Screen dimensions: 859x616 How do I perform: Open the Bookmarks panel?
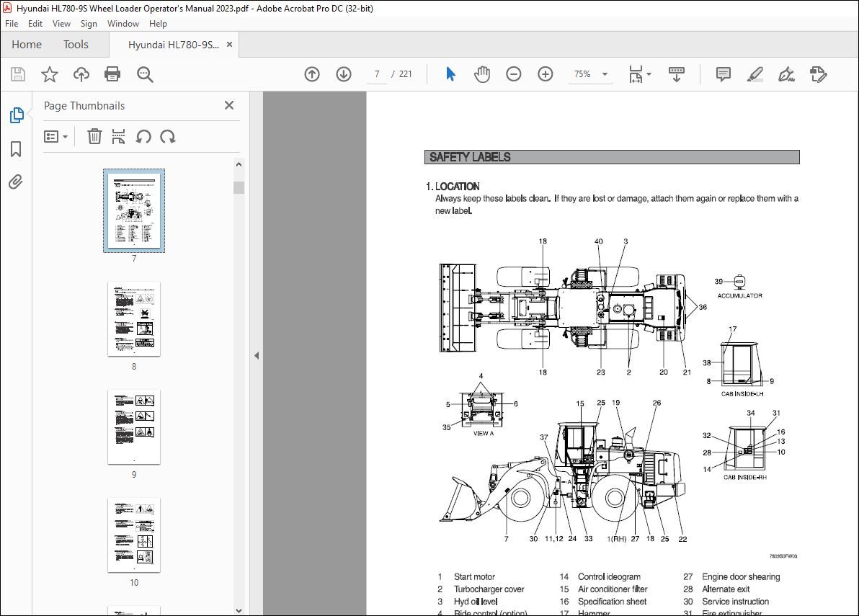(x=16, y=148)
